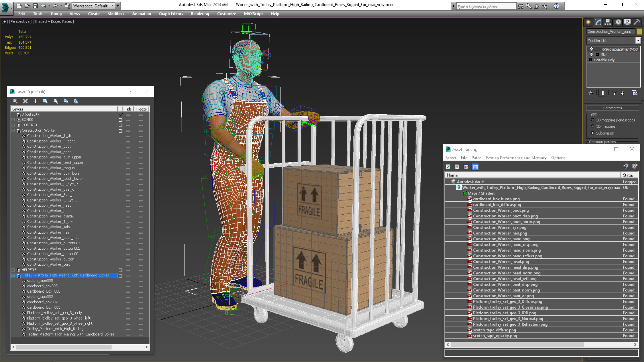The height and width of the screenshot is (362, 644).
Task: Open the Create command panel tab
Action: tap(588, 22)
